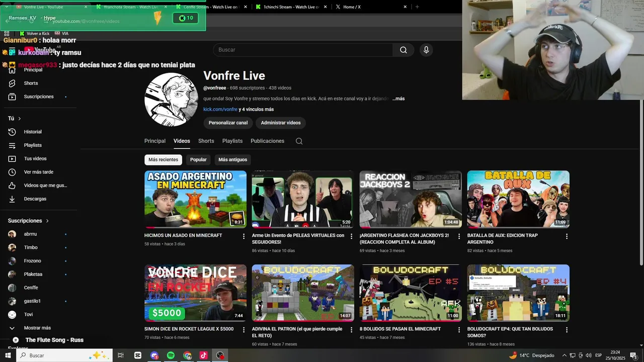This screenshot has height=362, width=644.
Task: Switch to Home / X browser tab
Action: coord(371,7)
